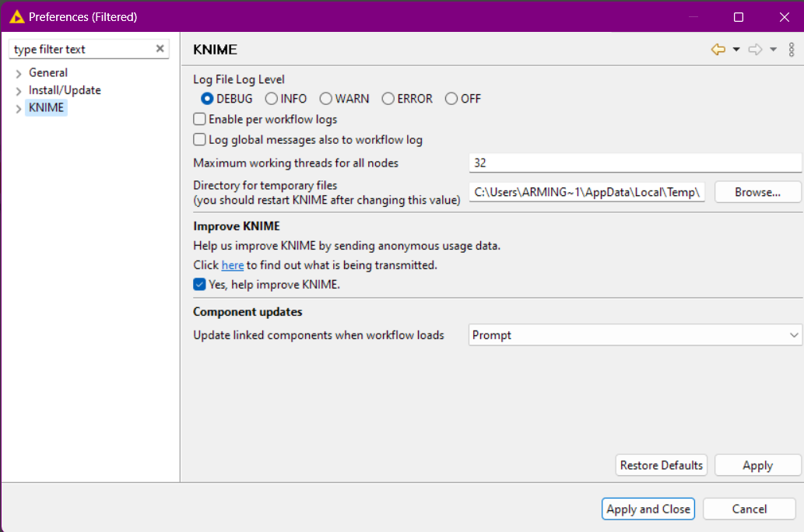Viewport: 804px width, 532px height.
Task: Open the forward history dropdown arrow
Action: click(x=773, y=50)
